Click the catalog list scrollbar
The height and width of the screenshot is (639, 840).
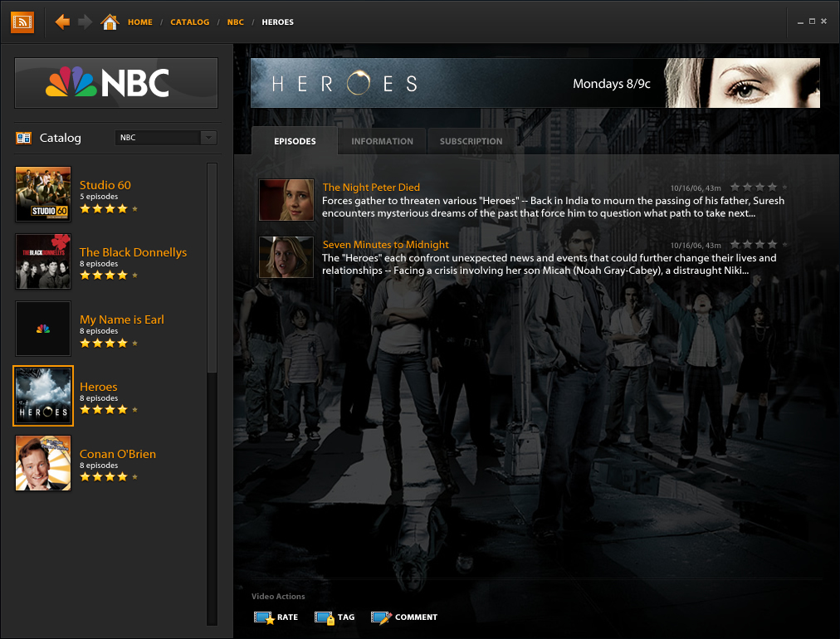click(x=212, y=266)
